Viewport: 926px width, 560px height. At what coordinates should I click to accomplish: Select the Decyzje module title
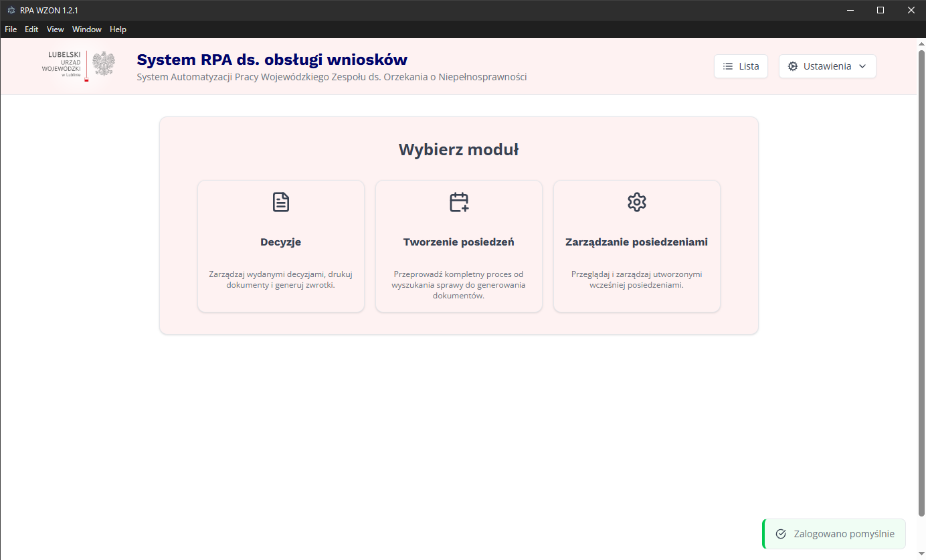pos(280,242)
